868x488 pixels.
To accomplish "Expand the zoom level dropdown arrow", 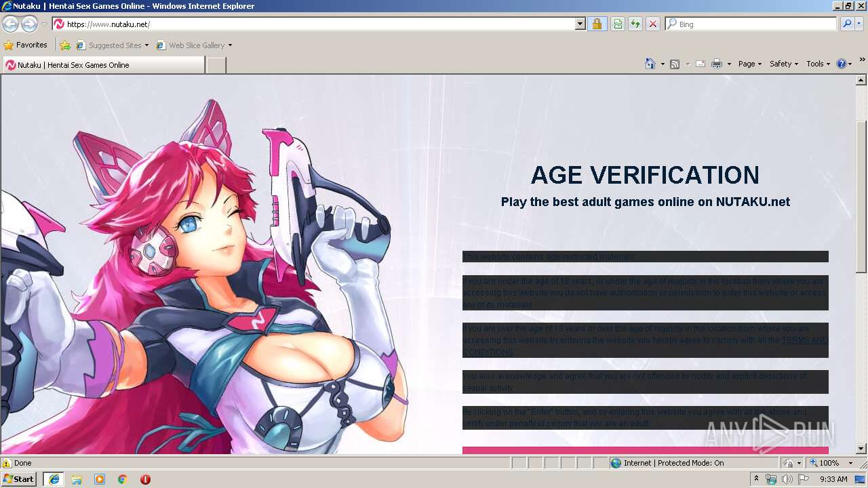I will click(x=850, y=463).
